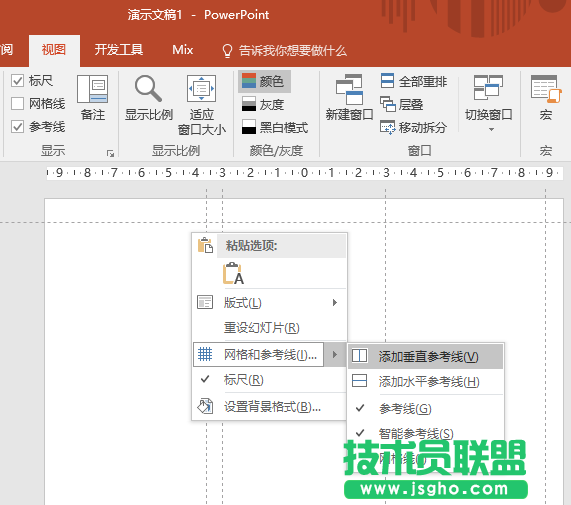Viewport: 571px width, 505px height.
Task: Uncheck the 参考线 guides checkbox
Action: pos(17,127)
